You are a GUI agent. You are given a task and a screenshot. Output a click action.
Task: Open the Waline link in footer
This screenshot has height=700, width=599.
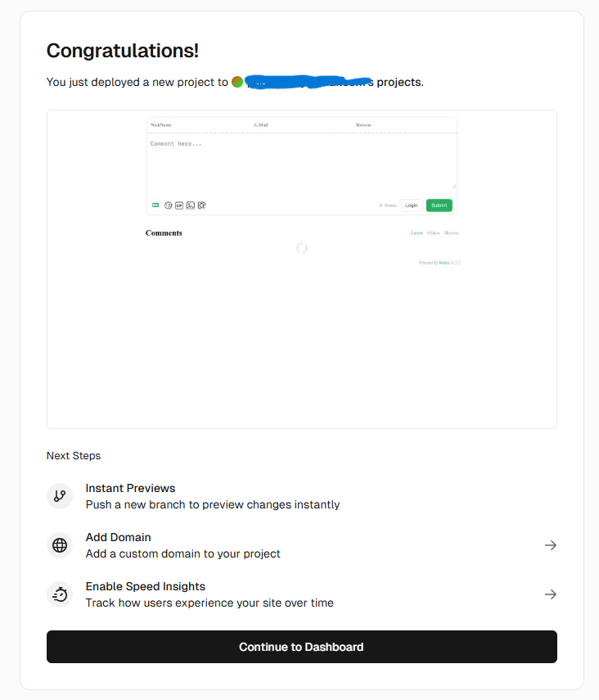tap(444, 263)
